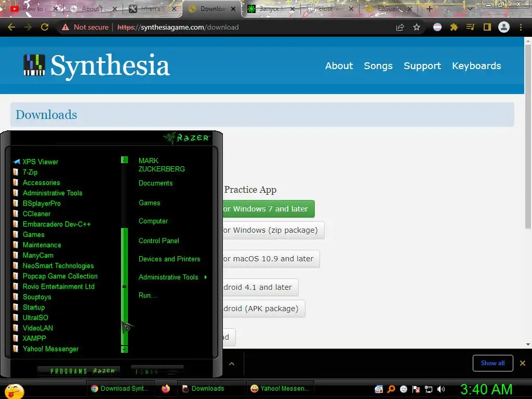
Task: Open the About page link
Action: pos(339,65)
